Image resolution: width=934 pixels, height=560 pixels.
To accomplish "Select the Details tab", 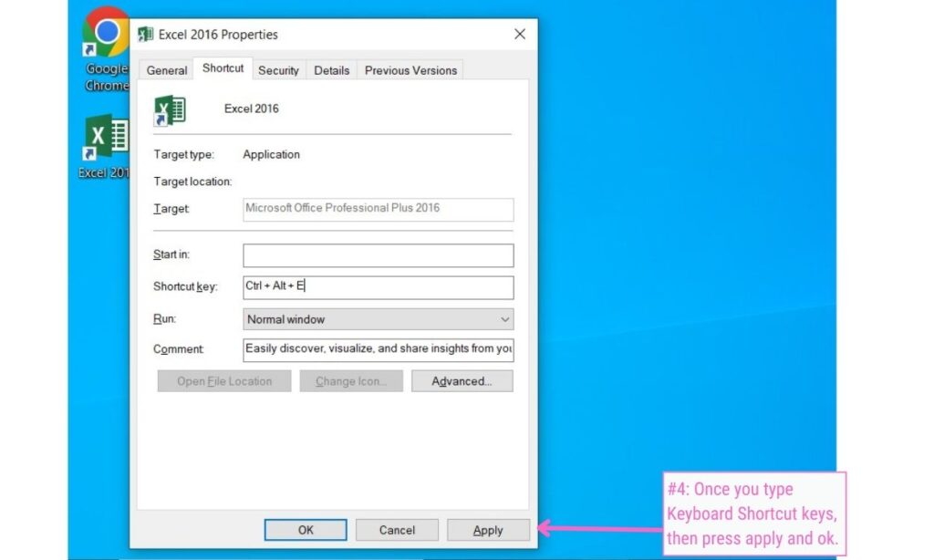I will click(331, 69).
